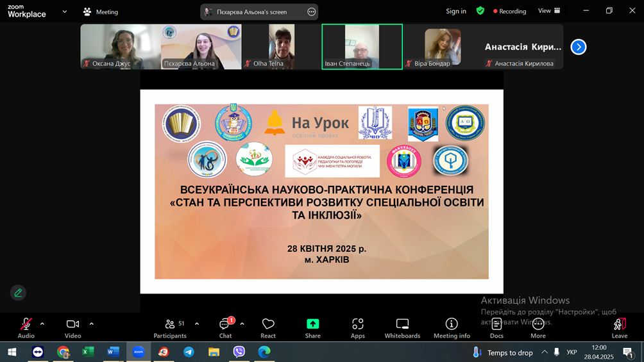
Task: Open TeamViewer from the taskbar
Action: click(38, 352)
